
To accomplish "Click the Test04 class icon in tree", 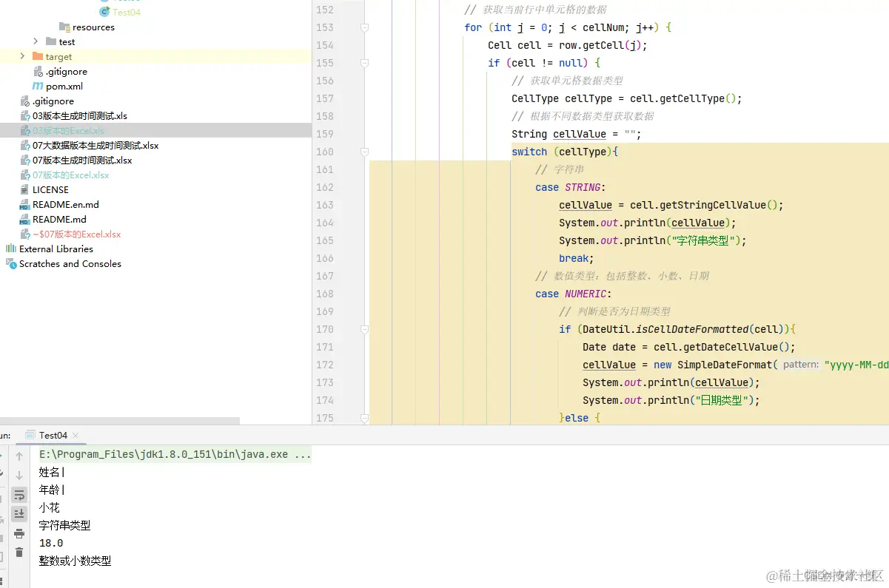I will tap(104, 12).
